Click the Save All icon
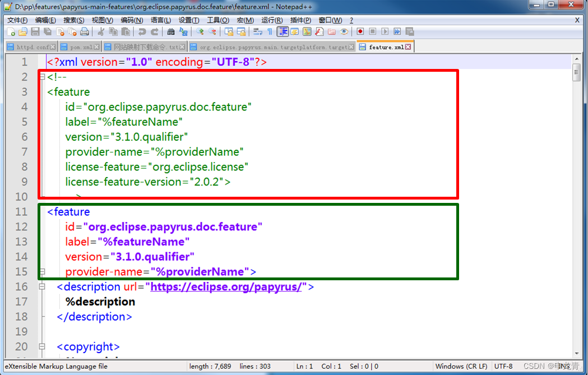 pyautogui.click(x=47, y=32)
